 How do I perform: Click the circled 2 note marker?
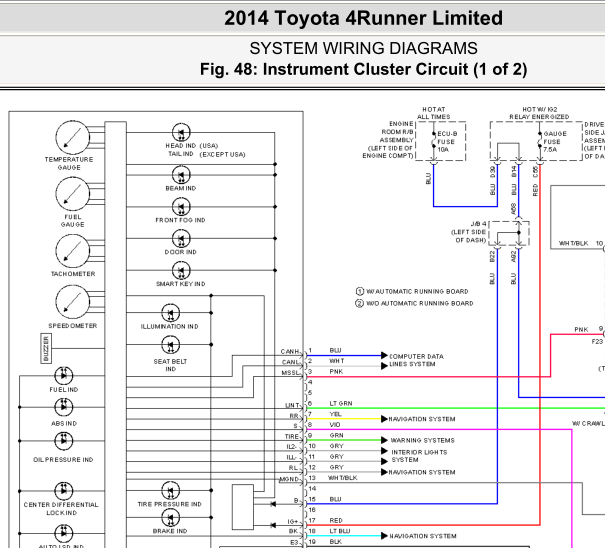click(x=360, y=303)
